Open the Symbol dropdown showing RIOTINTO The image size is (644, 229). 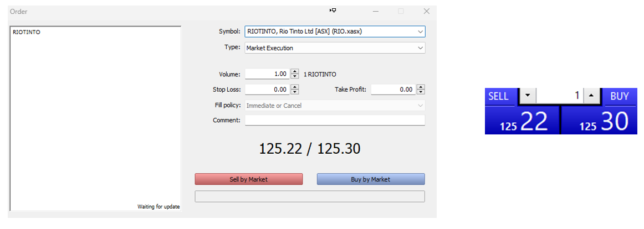tap(335, 32)
